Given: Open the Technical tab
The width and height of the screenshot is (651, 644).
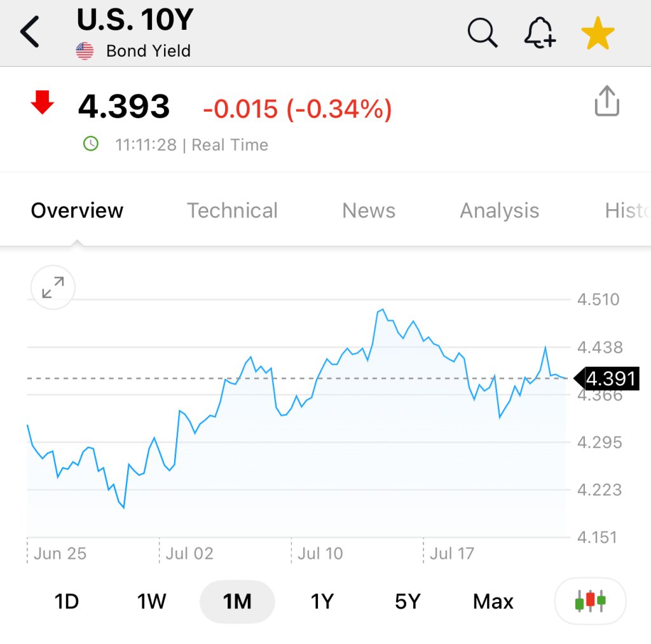Looking at the screenshot, I should tap(232, 210).
